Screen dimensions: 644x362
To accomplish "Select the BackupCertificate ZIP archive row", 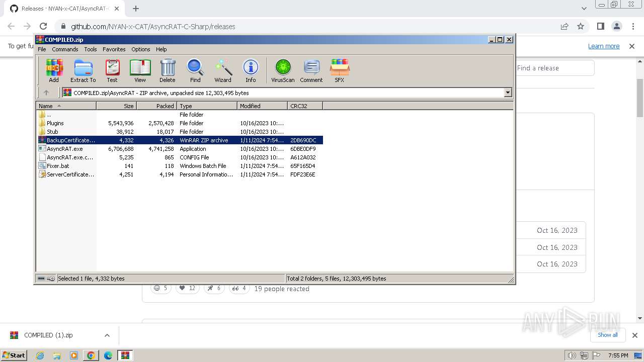I will point(180,140).
